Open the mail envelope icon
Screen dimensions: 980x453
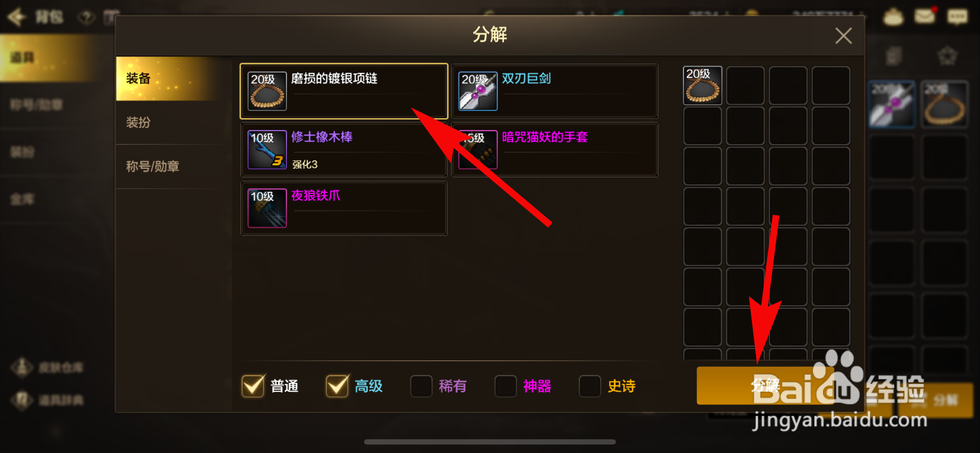pos(925,16)
